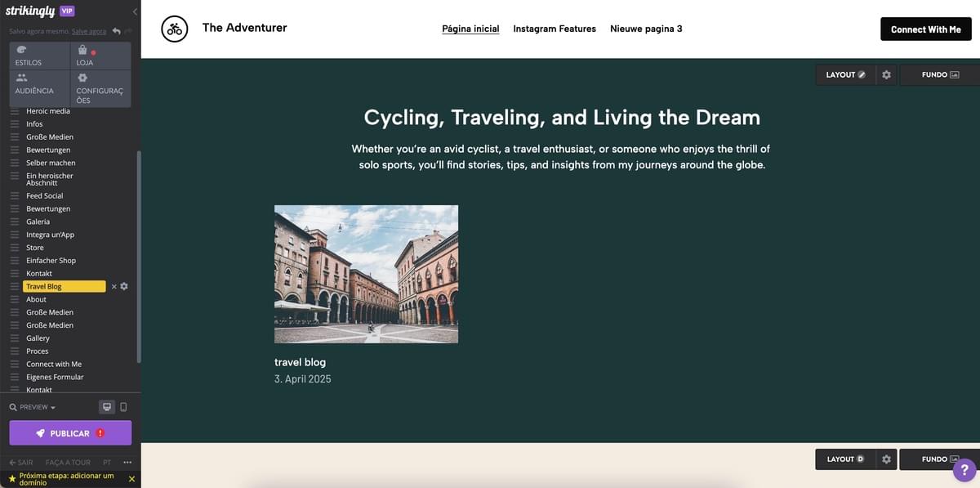Click the drag handle beside About

point(15,299)
